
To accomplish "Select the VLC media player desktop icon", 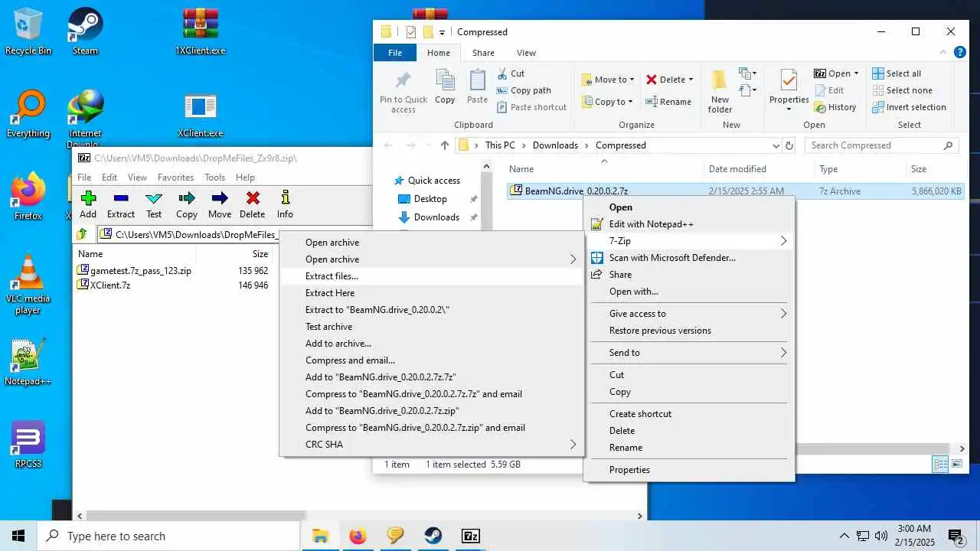I will coord(28,285).
